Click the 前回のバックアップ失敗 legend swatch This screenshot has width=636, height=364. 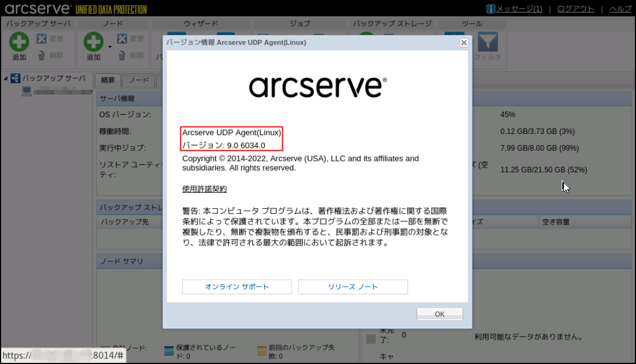(x=261, y=350)
